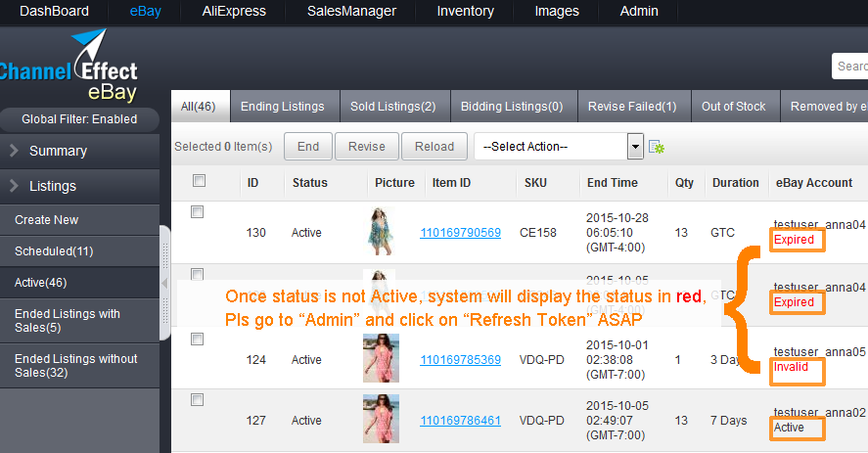Click duration cell 7 Days
The width and height of the screenshot is (868, 453).
click(x=728, y=421)
